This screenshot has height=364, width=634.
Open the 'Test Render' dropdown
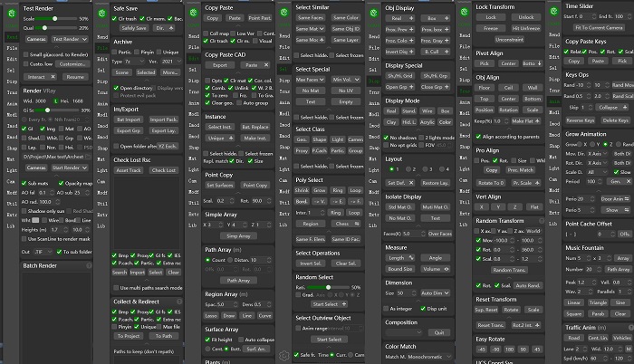pos(71,40)
